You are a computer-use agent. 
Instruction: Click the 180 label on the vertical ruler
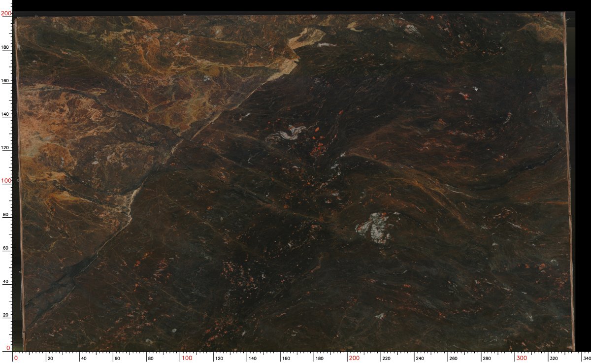(x=6, y=47)
